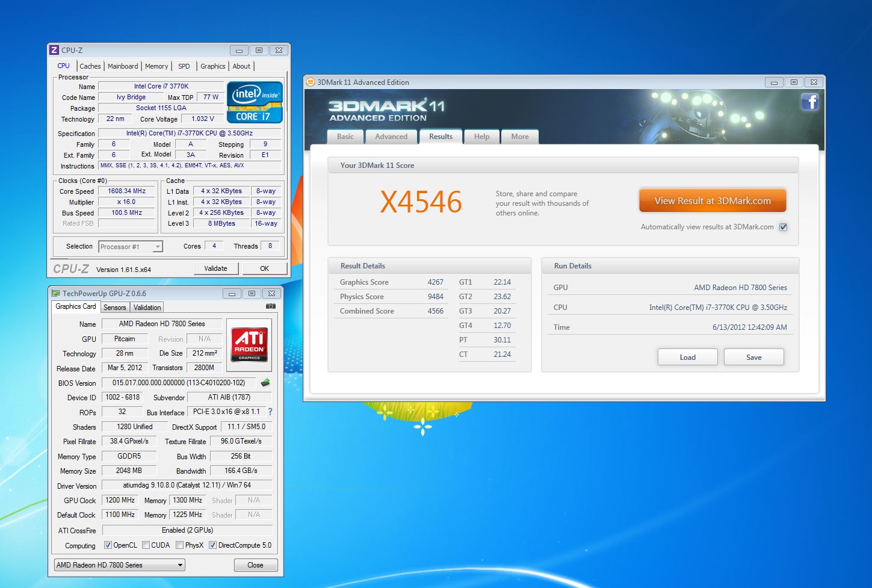This screenshot has height=588, width=872.
Task: Click the GPU-Z screenshot camera icon
Action: 271,306
